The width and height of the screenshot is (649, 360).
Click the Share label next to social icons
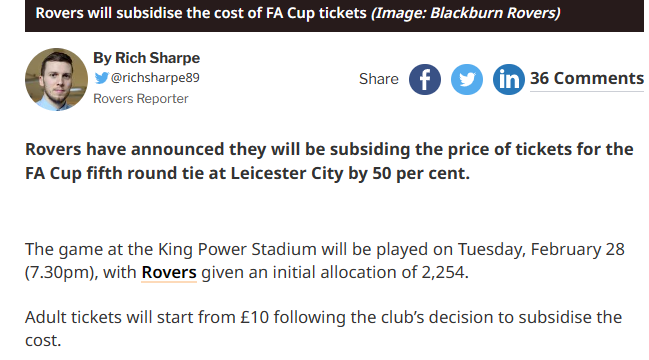pos(379,79)
